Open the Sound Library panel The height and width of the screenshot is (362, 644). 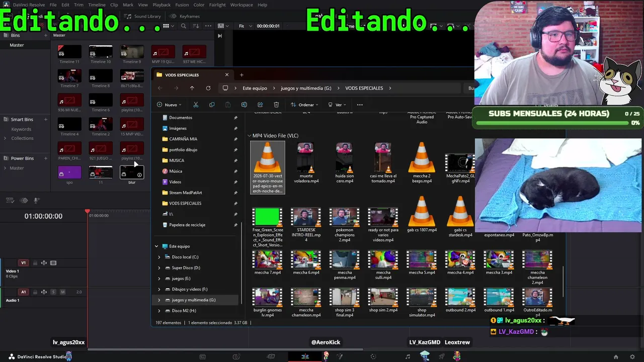point(143,16)
